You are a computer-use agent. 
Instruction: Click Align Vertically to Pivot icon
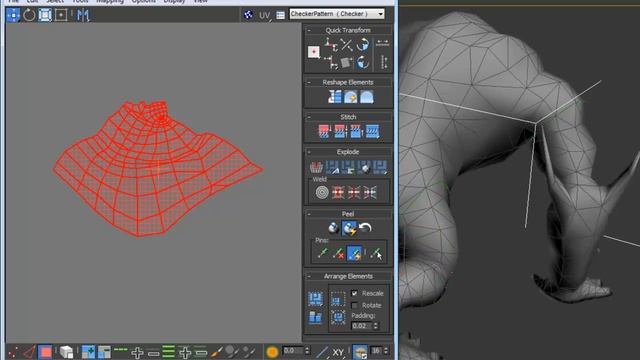tap(331, 62)
